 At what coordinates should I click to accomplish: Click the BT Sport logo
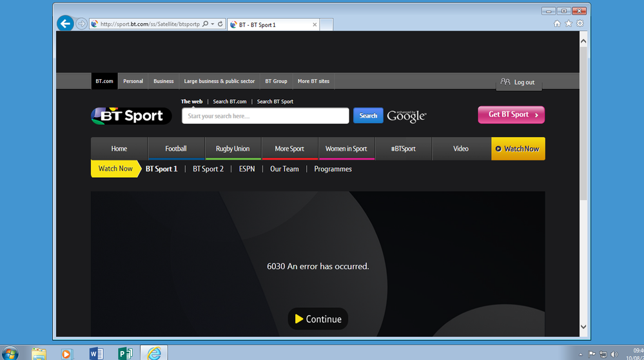tap(131, 116)
